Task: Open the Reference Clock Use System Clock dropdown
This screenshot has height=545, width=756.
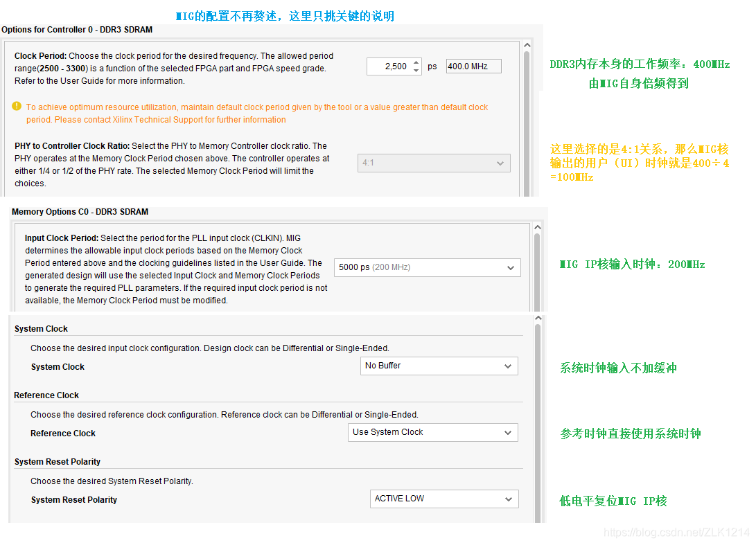Action: coord(432,432)
